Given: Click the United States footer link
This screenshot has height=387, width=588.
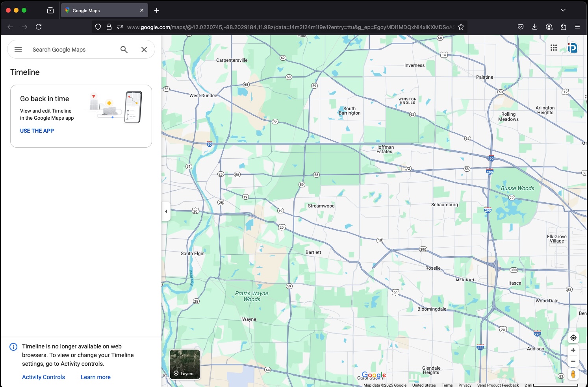Looking at the screenshot, I should click(424, 385).
